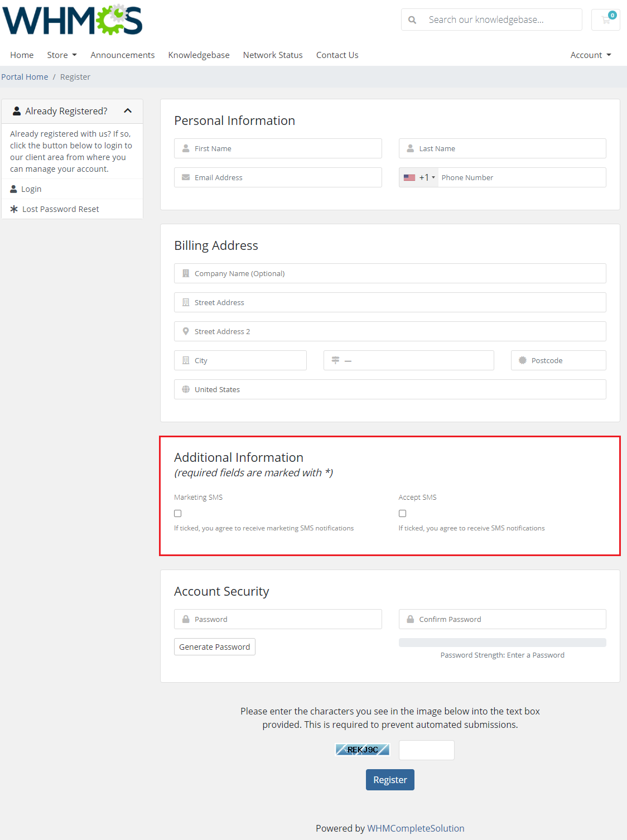Screen dimensions: 627x840
Task: Focus the Last Name input
Action: [x=503, y=148]
